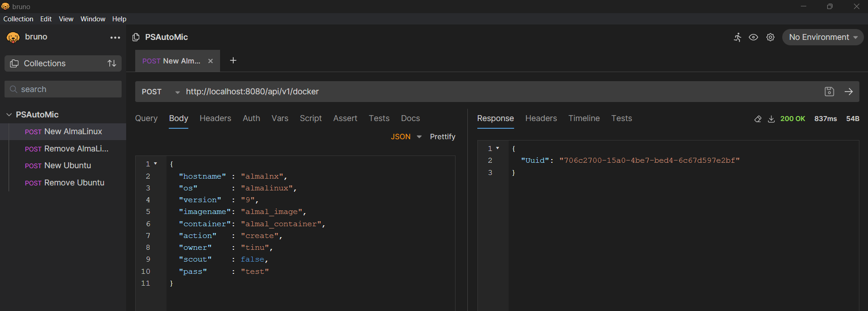Click the "almal_container" value
This screenshot has width=868, height=311.
pyautogui.click(x=281, y=224)
